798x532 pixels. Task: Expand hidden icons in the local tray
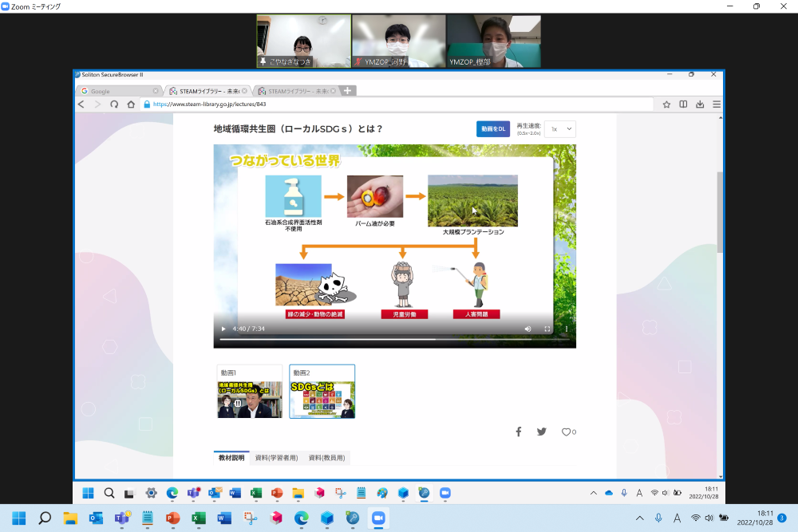click(640, 518)
